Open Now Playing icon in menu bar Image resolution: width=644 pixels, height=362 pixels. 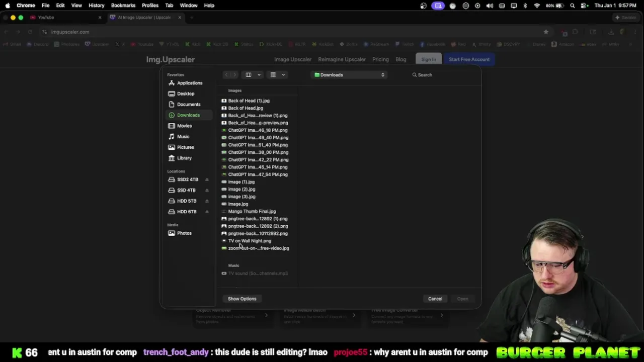(x=477, y=6)
